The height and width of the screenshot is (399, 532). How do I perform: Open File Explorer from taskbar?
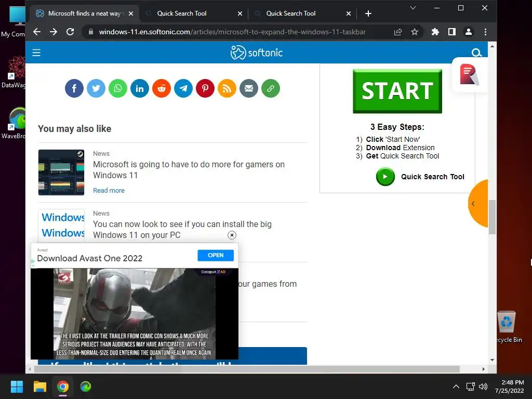pyautogui.click(x=39, y=387)
